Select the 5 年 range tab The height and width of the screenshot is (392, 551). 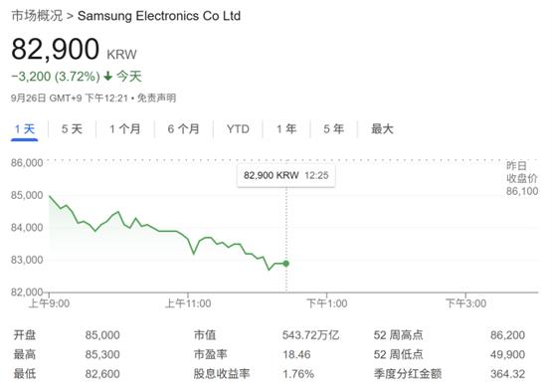(x=333, y=129)
